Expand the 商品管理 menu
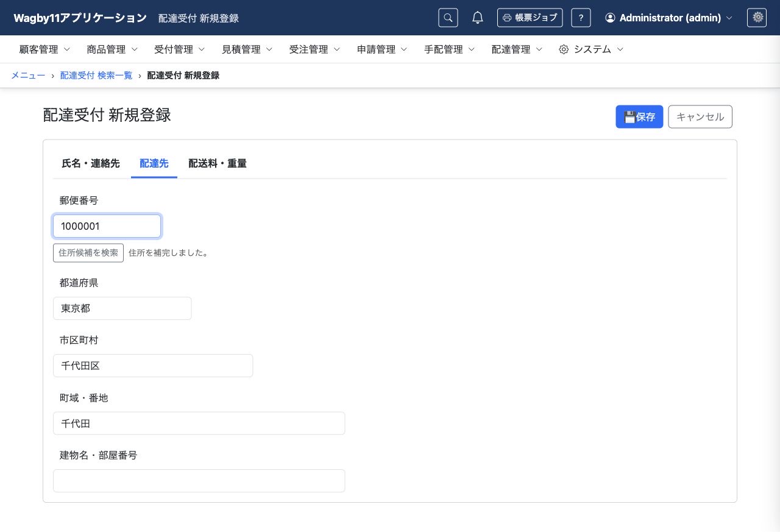 tap(112, 49)
